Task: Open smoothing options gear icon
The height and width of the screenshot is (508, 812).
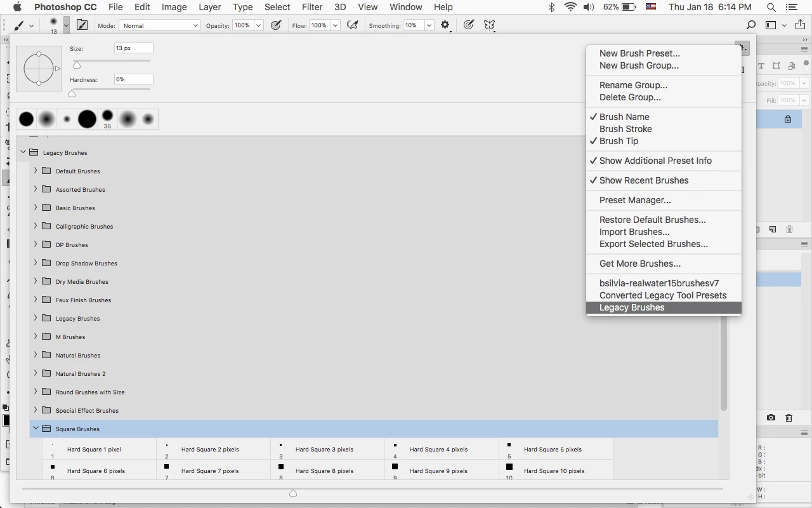Action: point(445,25)
